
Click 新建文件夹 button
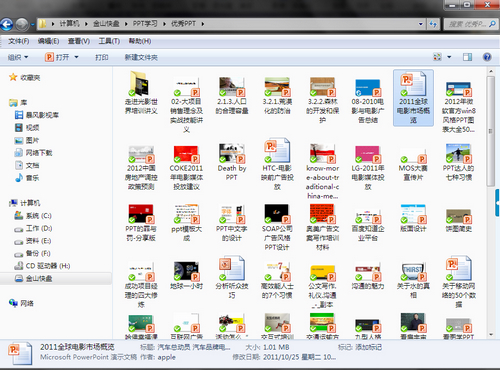[141, 57]
